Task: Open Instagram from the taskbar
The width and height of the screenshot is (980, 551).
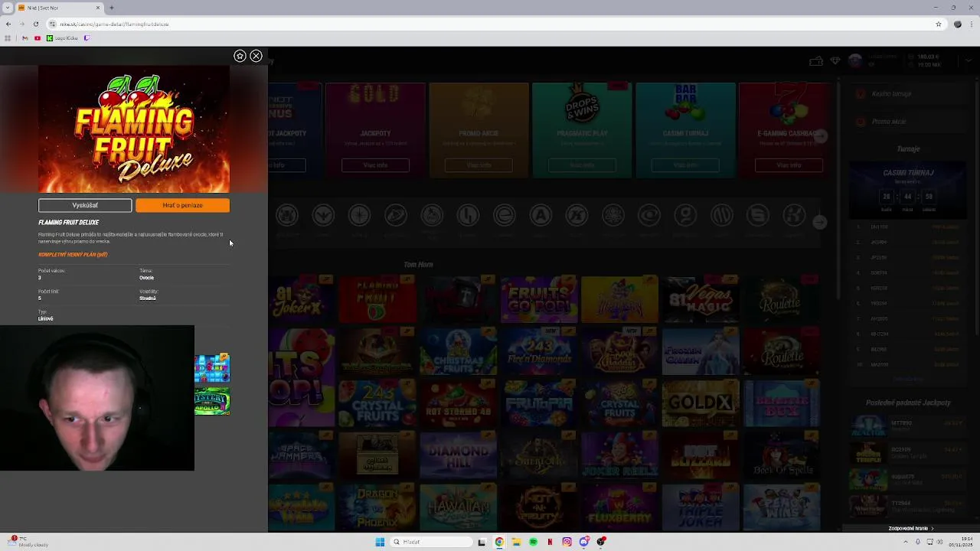Action: coord(567,542)
